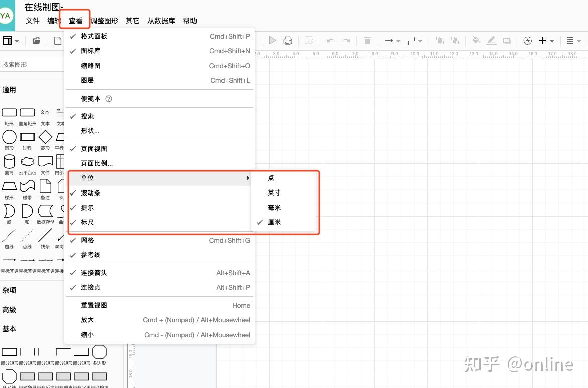The image size is (588, 388).
Task: Open the 帮助 menu
Action: pyautogui.click(x=189, y=21)
